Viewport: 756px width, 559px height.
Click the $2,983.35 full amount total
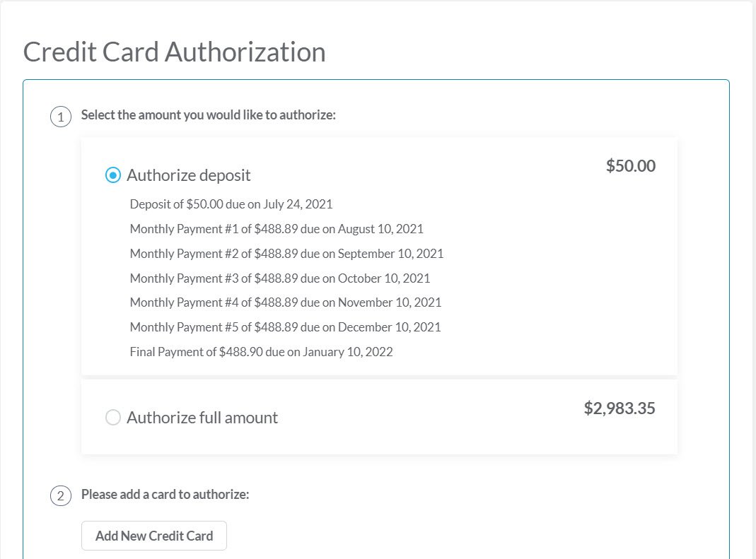click(x=620, y=408)
